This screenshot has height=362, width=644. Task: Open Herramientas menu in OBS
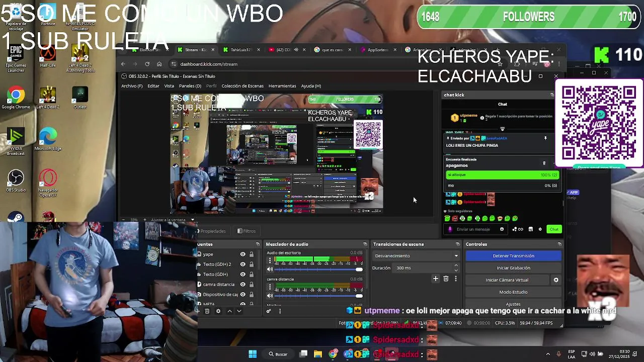282,86
